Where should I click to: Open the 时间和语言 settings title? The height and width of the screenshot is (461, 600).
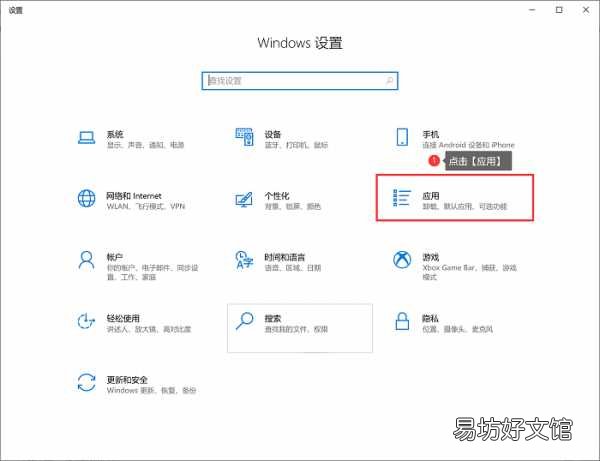pos(285,257)
